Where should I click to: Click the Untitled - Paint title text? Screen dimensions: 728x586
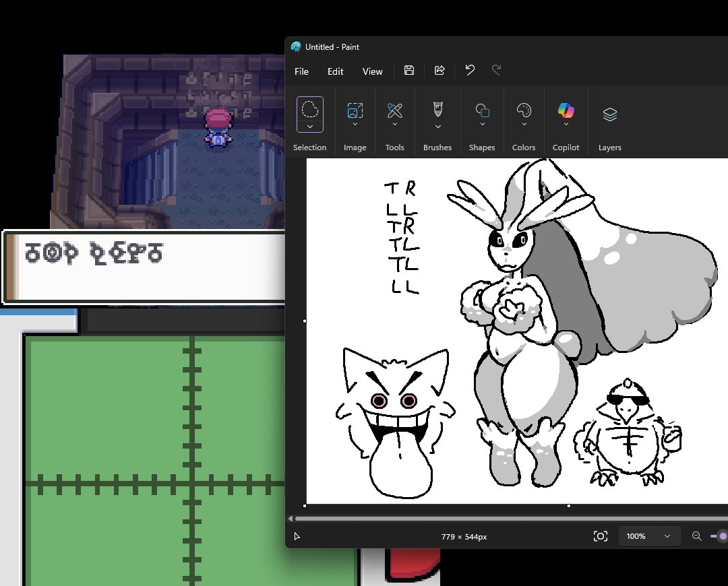(332, 47)
